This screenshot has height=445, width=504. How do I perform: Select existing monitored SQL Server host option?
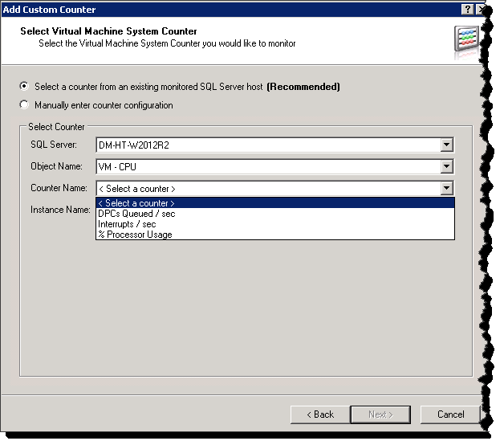25,87
